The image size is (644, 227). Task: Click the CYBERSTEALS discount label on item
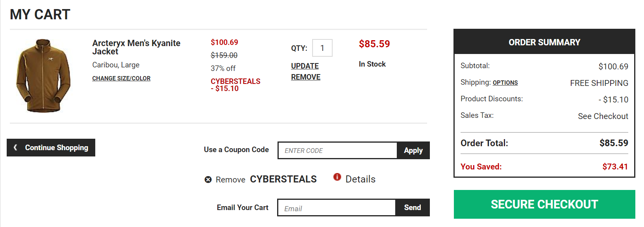235,81
